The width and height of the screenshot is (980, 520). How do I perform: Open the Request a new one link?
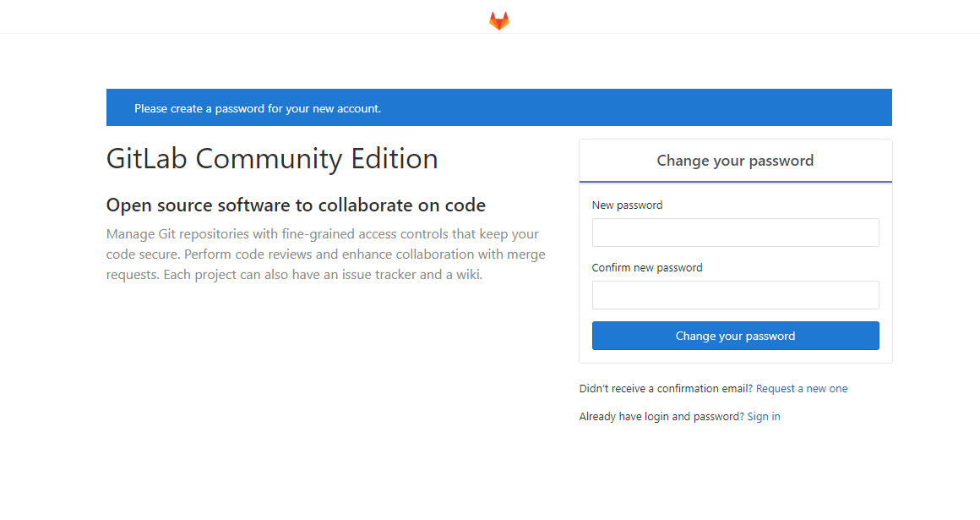click(x=801, y=389)
